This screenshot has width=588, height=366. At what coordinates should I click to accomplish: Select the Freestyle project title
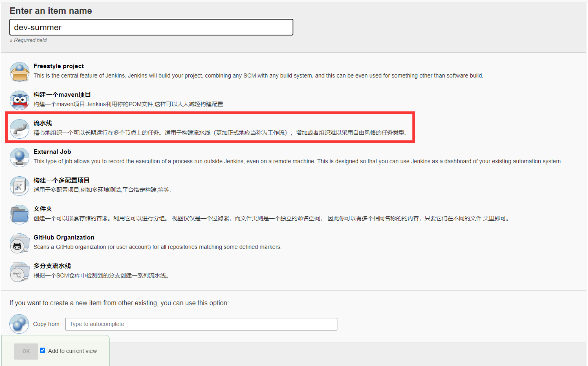pyautogui.click(x=59, y=66)
